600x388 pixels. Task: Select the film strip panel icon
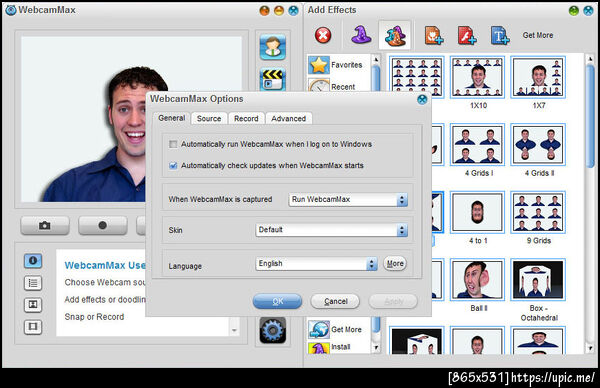coord(33,326)
